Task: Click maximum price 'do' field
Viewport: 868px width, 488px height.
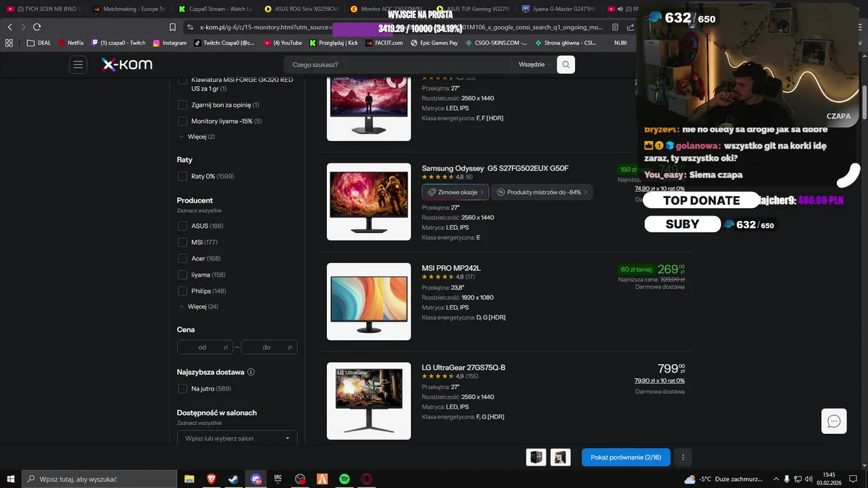Action: (269, 347)
